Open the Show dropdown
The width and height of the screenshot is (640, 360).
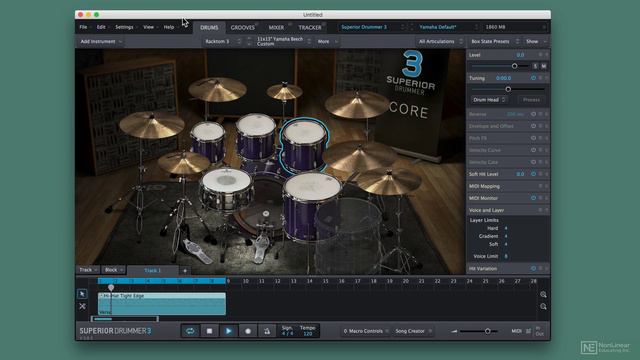[x=536, y=42]
